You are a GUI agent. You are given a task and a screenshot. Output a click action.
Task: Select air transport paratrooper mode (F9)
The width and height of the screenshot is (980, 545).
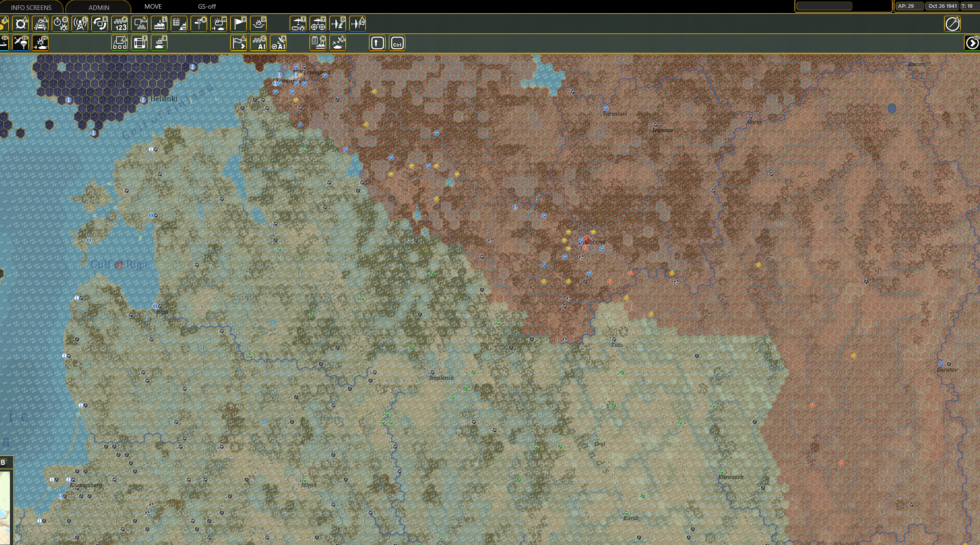[x=20, y=43]
